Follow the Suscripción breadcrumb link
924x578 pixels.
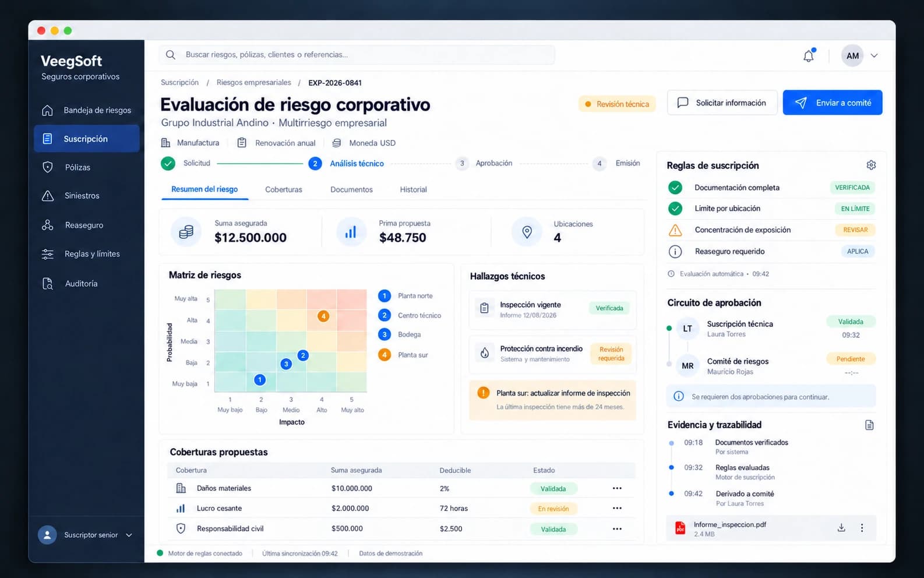tap(179, 83)
